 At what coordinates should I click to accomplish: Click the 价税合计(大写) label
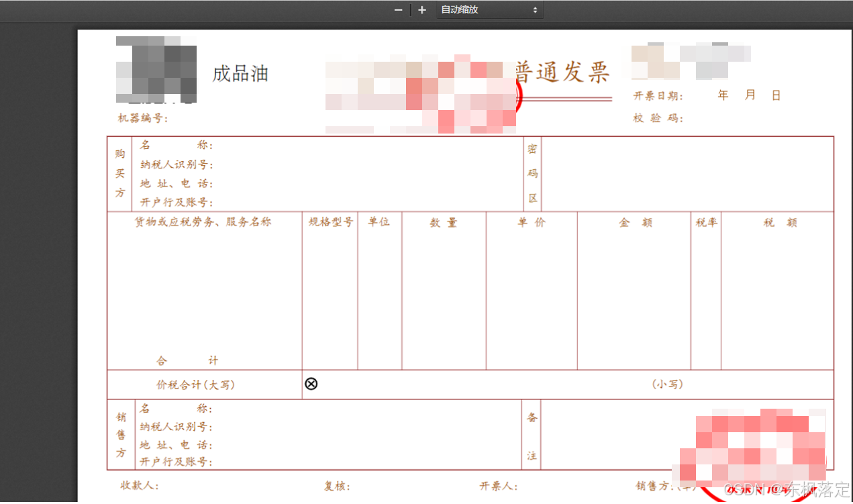click(195, 385)
